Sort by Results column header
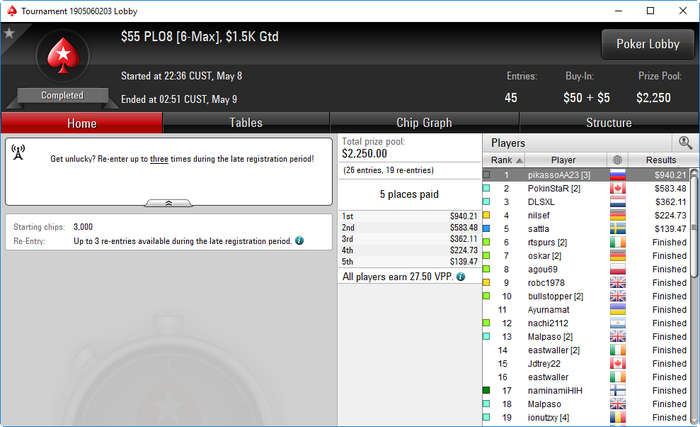This screenshot has height=427, width=700. coord(661,160)
